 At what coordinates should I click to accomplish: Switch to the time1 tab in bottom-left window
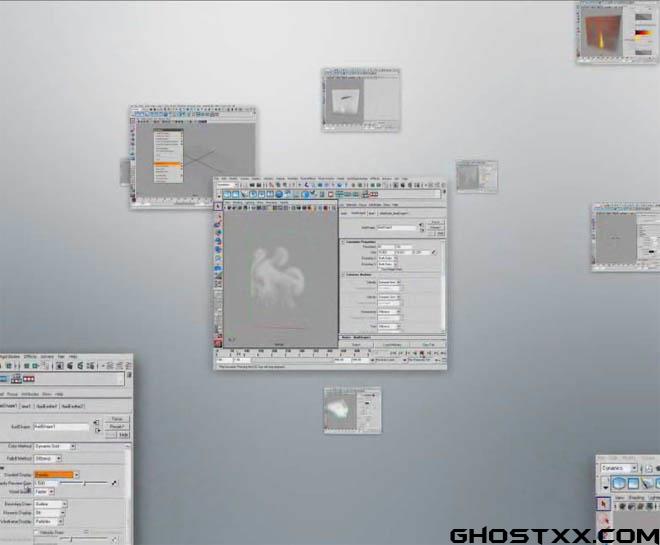(26, 406)
